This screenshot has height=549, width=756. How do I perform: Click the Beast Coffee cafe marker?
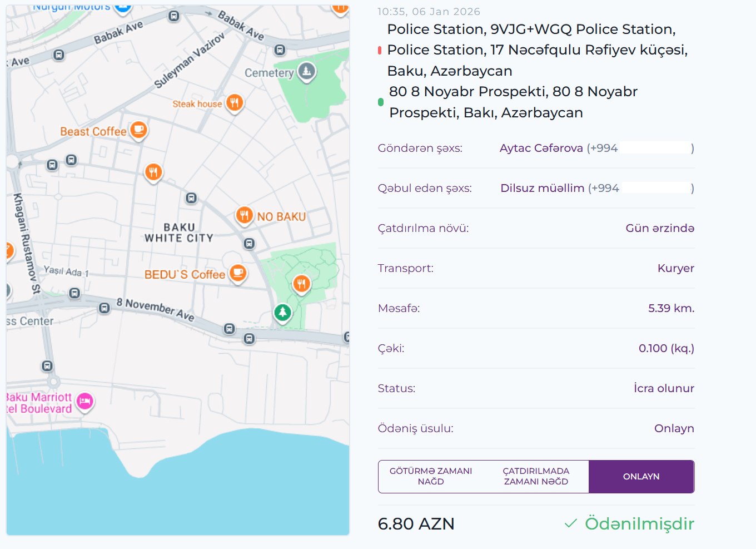(x=138, y=130)
